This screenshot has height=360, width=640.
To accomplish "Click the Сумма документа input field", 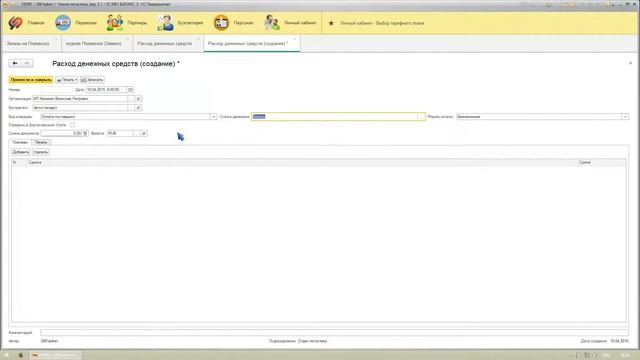I will point(62,133).
